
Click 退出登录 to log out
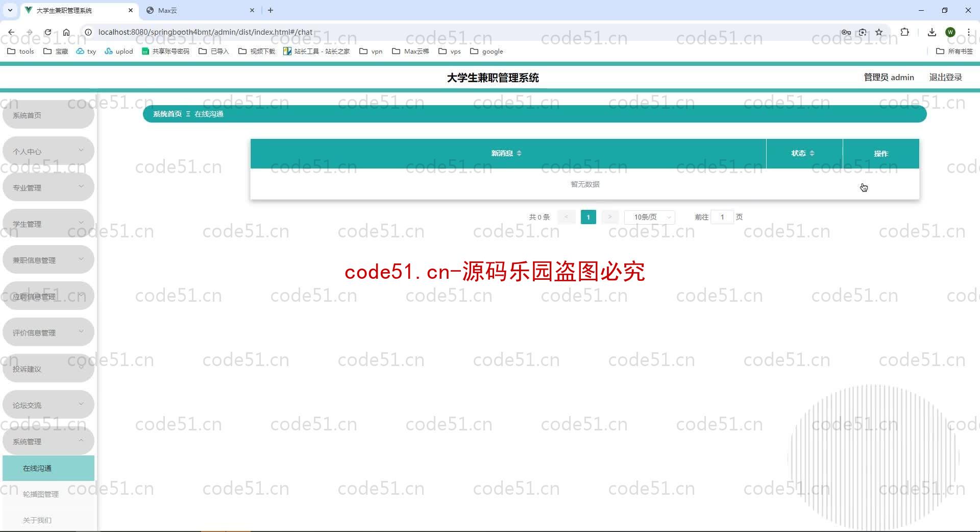[945, 77]
